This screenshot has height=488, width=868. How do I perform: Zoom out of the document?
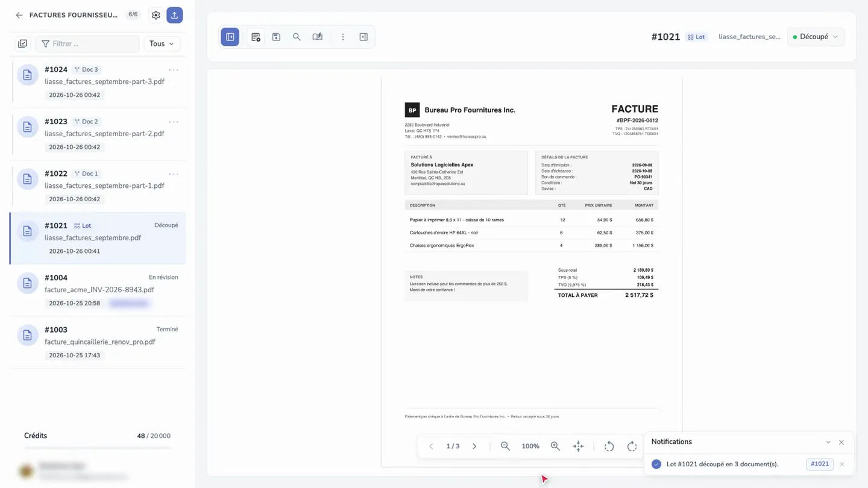click(x=505, y=446)
